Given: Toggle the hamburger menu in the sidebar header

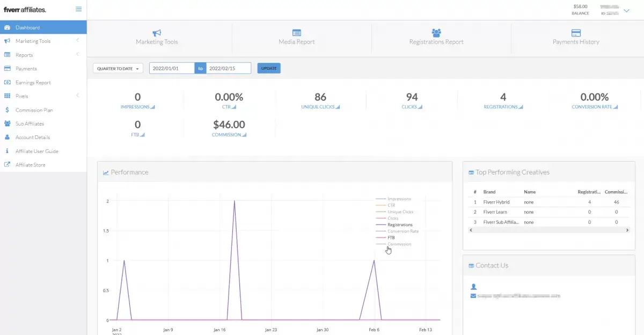Looking at the screenshot, I should (79, 9).
